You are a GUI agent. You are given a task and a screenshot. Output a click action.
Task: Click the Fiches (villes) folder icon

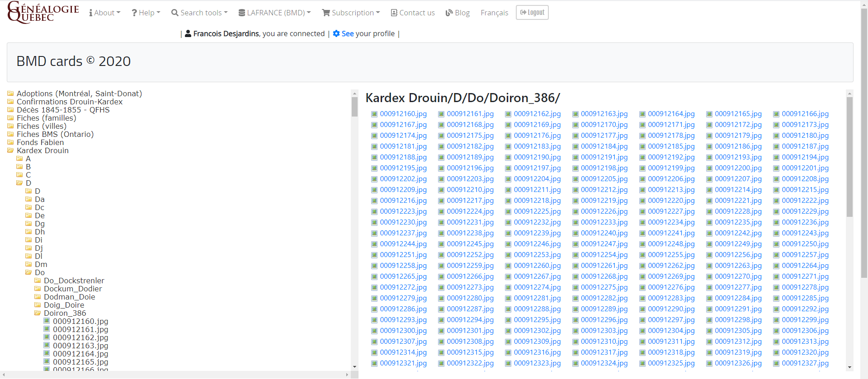click(10, 126)
